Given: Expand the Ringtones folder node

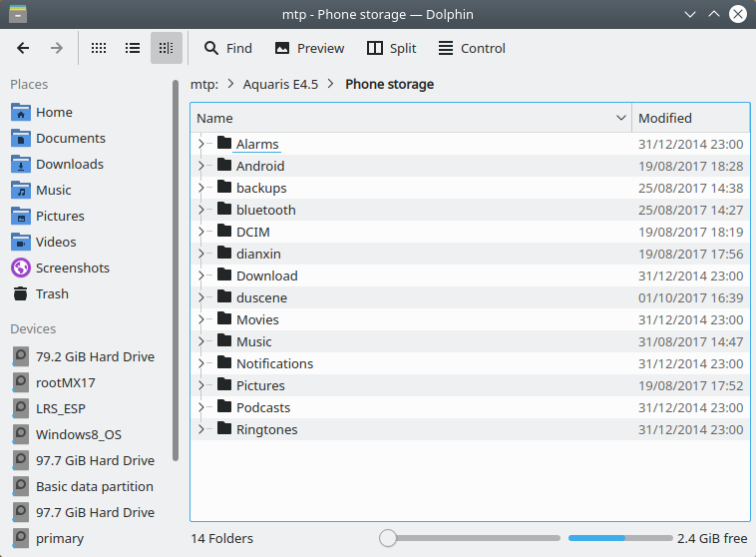Looking at the screenshot, I should [x=201, y=429].
